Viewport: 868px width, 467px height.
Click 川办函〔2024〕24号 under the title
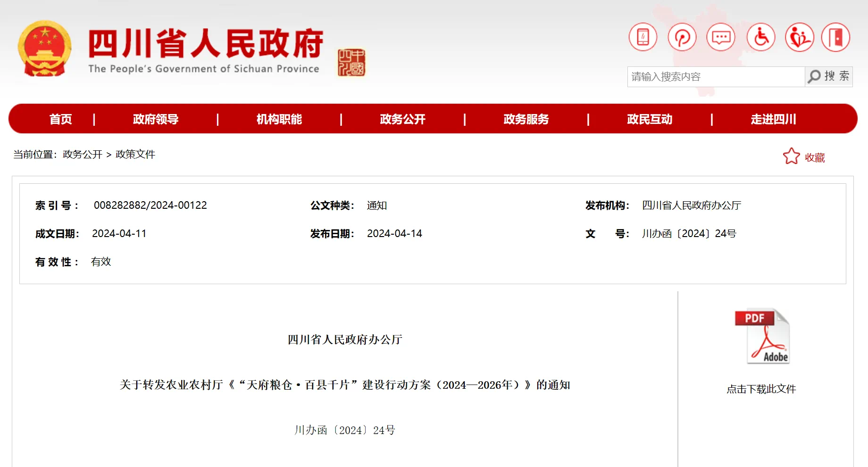tap(345, 430)
